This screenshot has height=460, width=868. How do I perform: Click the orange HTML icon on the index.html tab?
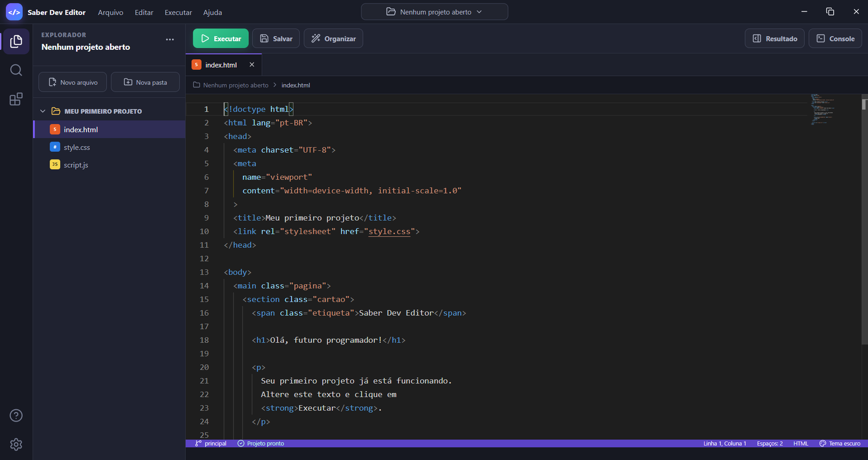(196, 65)
